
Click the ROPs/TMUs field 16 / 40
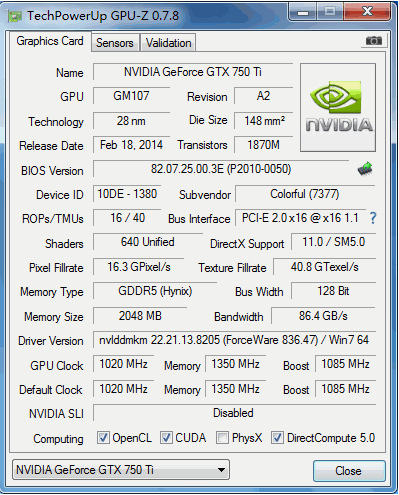coord(127,218)
